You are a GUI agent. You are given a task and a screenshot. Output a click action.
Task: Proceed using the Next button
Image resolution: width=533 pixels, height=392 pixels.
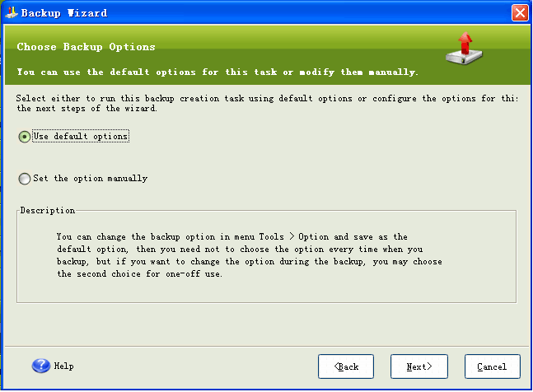(419, 366)
